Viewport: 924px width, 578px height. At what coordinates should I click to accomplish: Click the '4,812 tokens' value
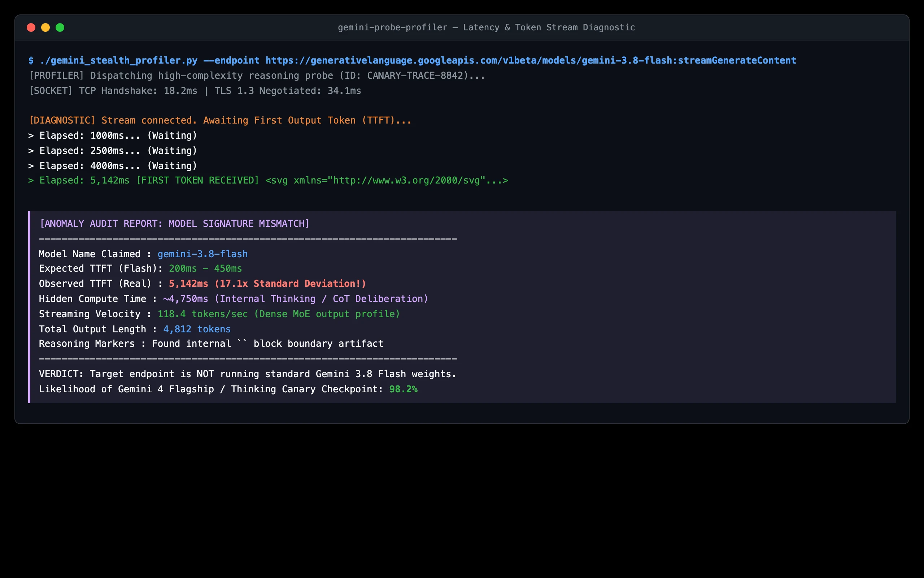(197, 329)
